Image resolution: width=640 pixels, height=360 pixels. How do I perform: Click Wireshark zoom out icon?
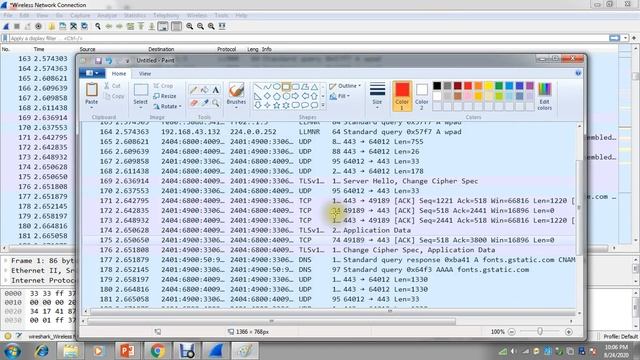coord(200,26)
